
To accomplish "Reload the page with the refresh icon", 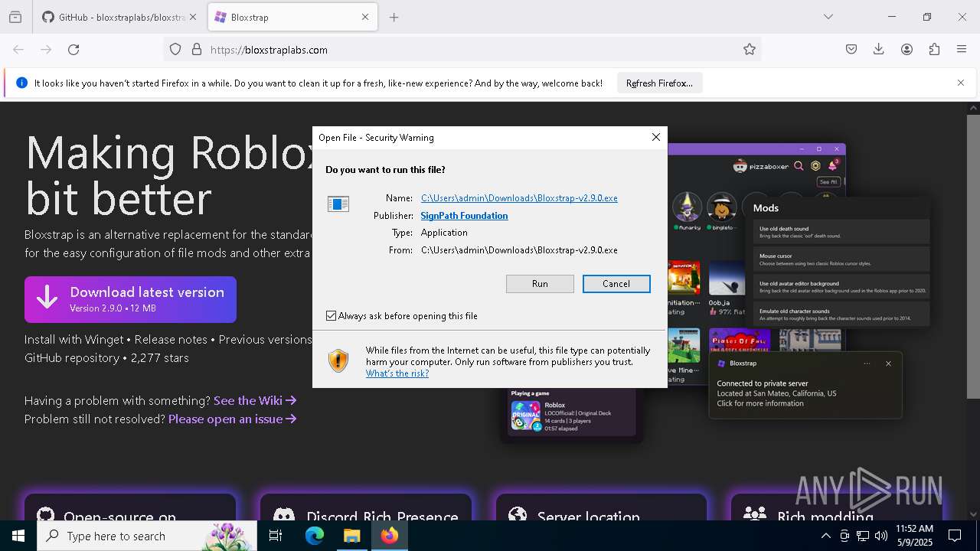I will pyautogui.click(x=73, y=50).
